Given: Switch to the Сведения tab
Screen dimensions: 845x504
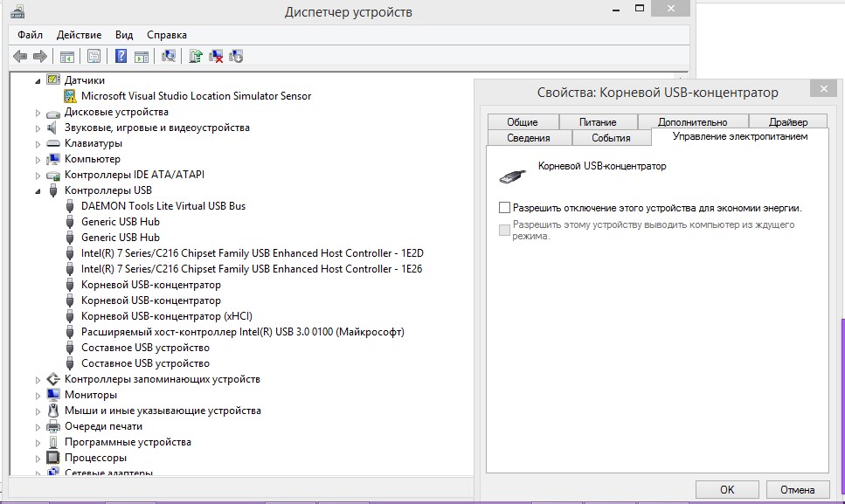Looking at the screenshot, I should (529, 138).
